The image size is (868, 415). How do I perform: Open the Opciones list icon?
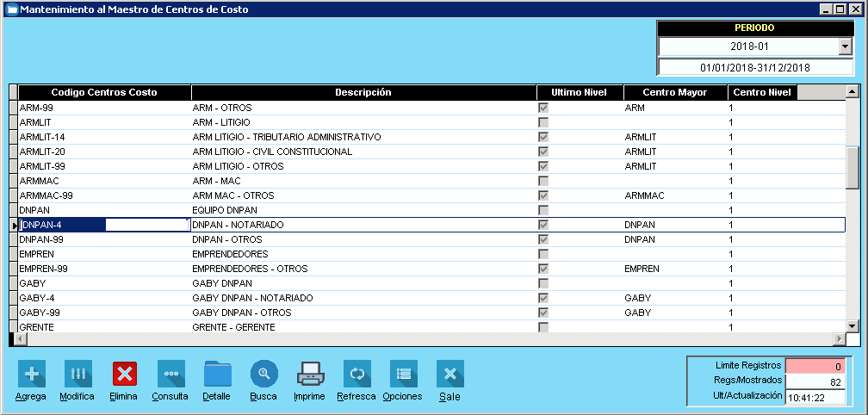pos(403,374)
